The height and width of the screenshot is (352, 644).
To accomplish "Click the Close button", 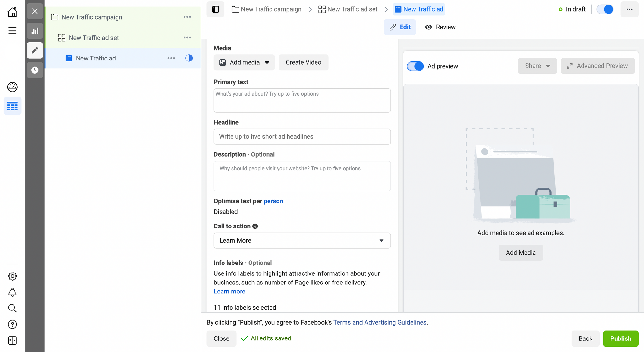I will (x=222, y=339).
